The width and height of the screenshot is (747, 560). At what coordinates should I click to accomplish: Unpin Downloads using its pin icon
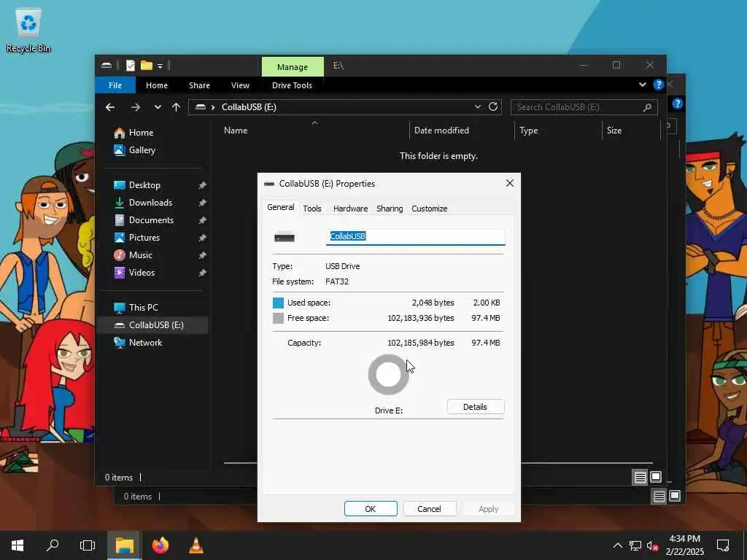tap(202, 203)
